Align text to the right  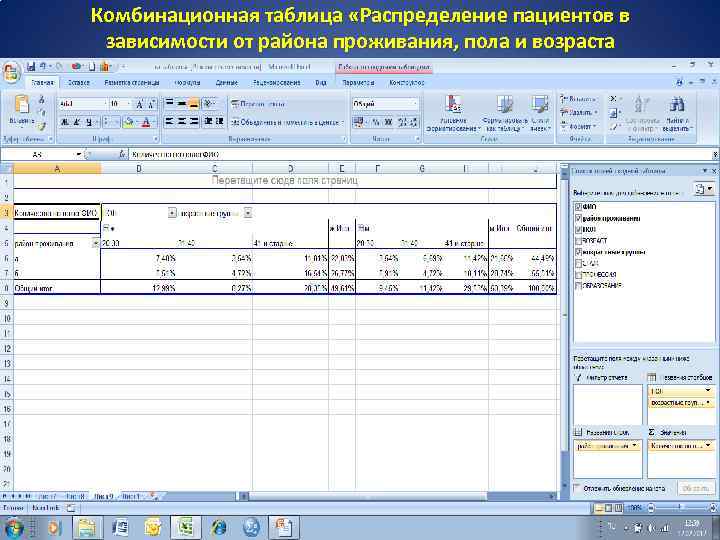coord(194,122)
